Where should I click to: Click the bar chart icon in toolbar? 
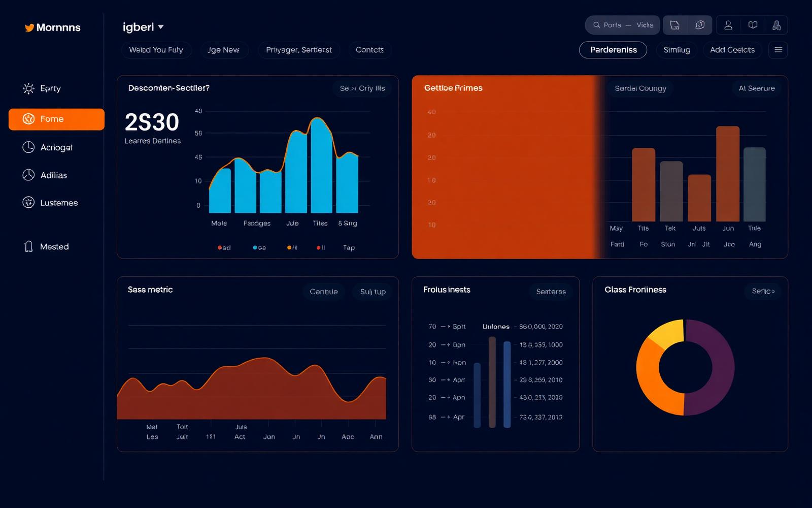click(x=776, y=25)
